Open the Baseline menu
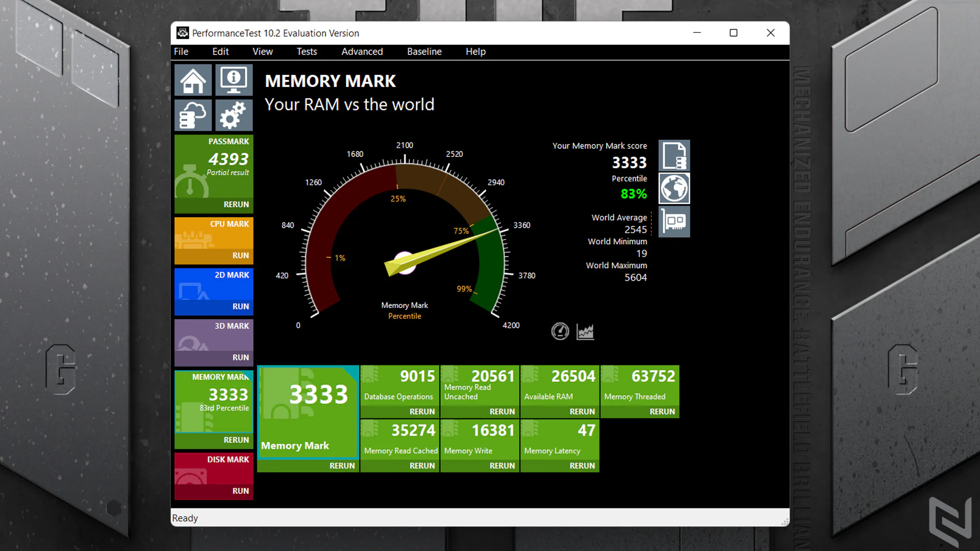 click(424, 52)
